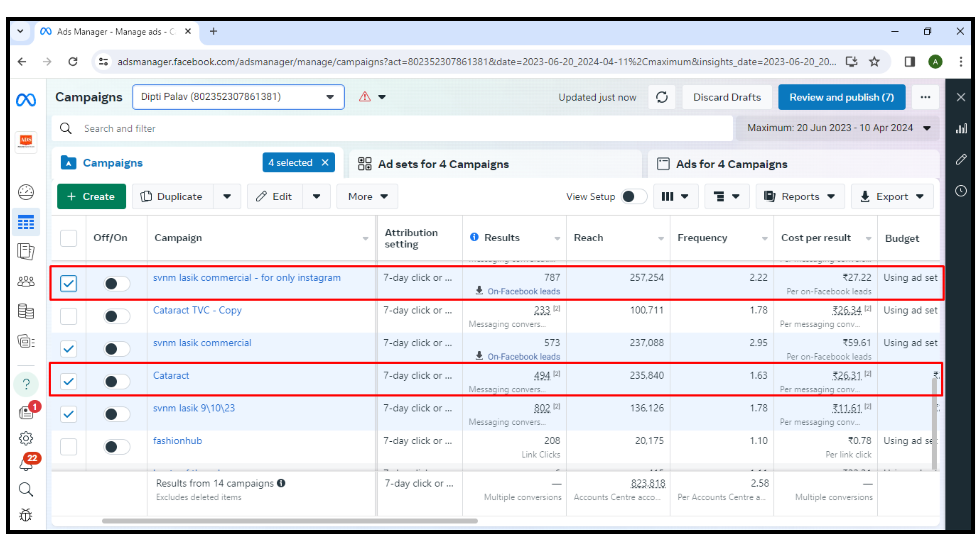Open Ads reporting pages icon in sidebar
This screenshot has height=546, width=980.
pyautogui.click(x=26, y=251)
